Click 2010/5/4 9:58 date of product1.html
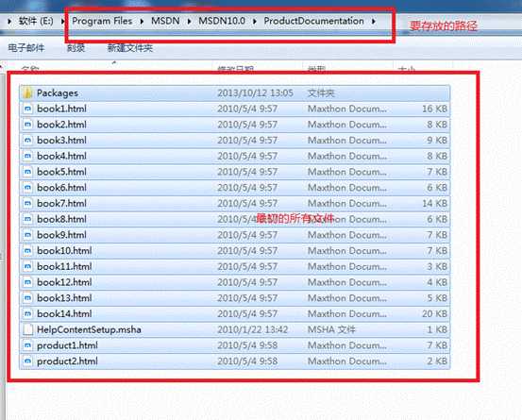This screenshot has width=522, height=420. pos(247,345)
